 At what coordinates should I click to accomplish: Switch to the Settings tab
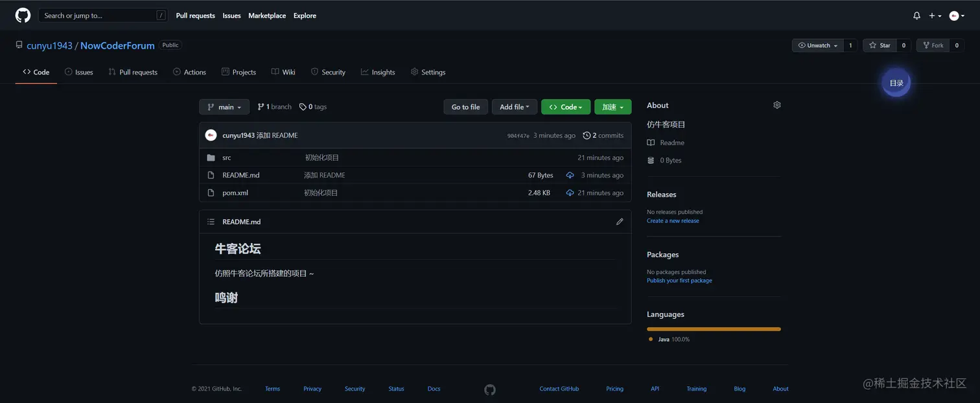[428, 72]
